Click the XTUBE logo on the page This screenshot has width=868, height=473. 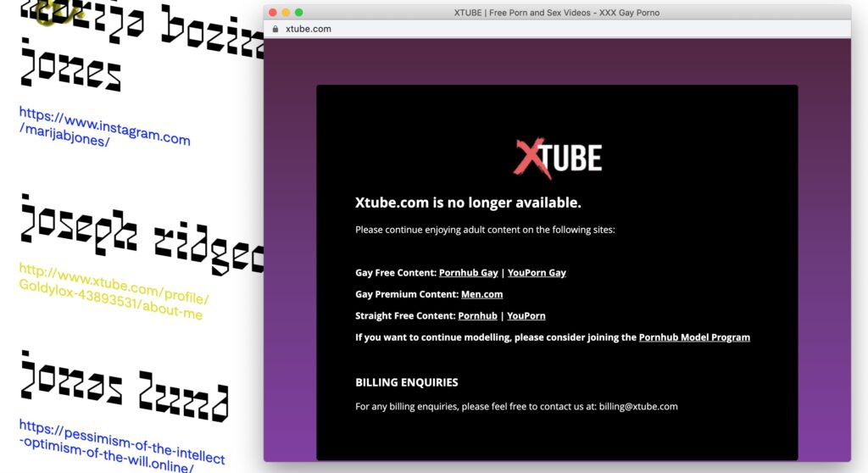[x=558, y=158]
